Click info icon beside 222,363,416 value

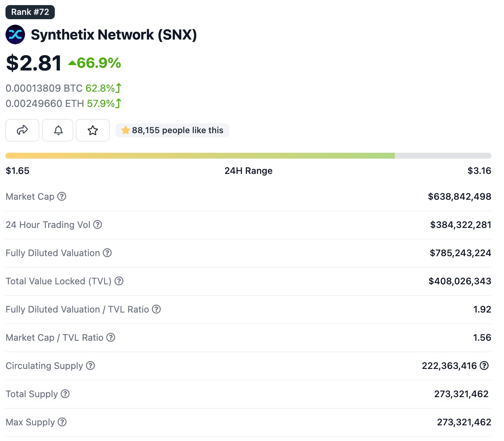[x=484, y=365]
